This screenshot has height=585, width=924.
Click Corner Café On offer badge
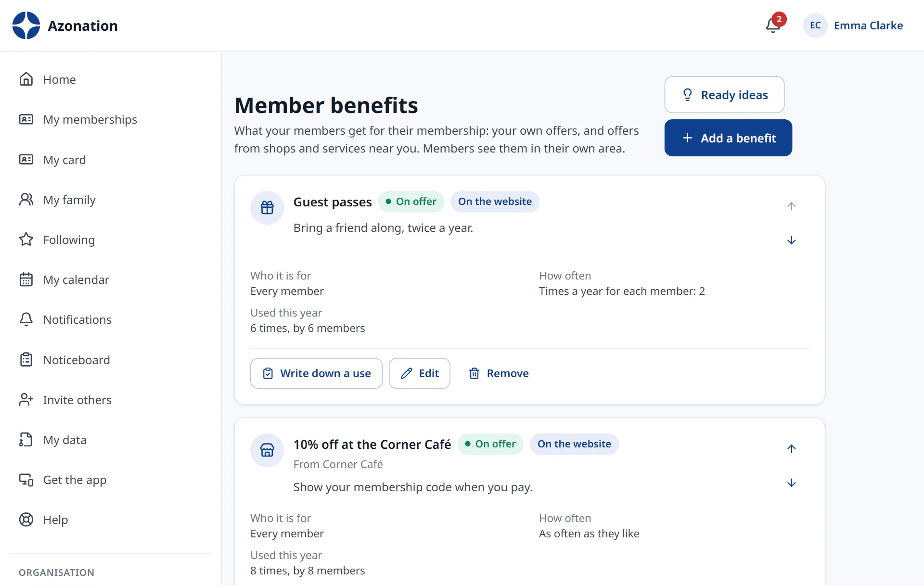tap(490, 444)
